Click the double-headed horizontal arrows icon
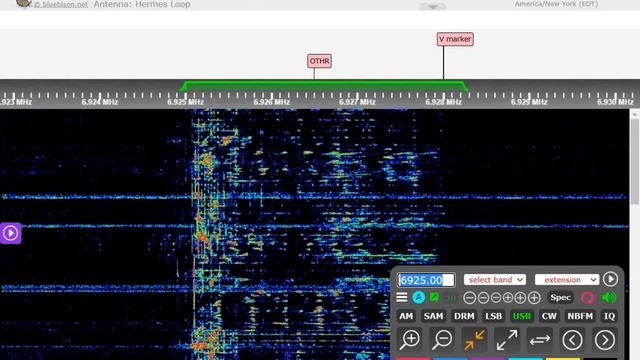The image size is (640, 360). pos(540,339)
